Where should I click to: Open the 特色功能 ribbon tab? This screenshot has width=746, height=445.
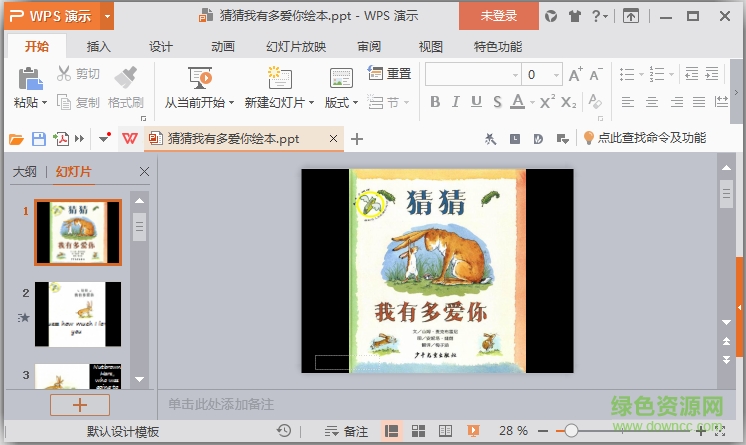[498, 47]
